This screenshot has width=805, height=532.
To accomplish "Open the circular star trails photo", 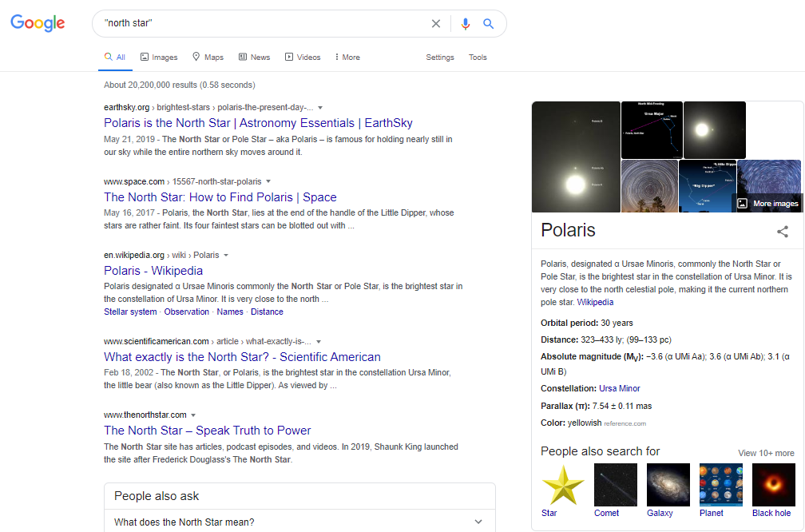I will tap(649, 186).
